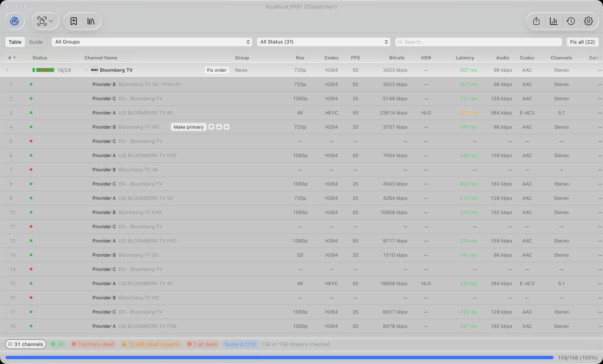Click the scan progress bar
Screen dimensions: 603x364
tap(279, 357)
